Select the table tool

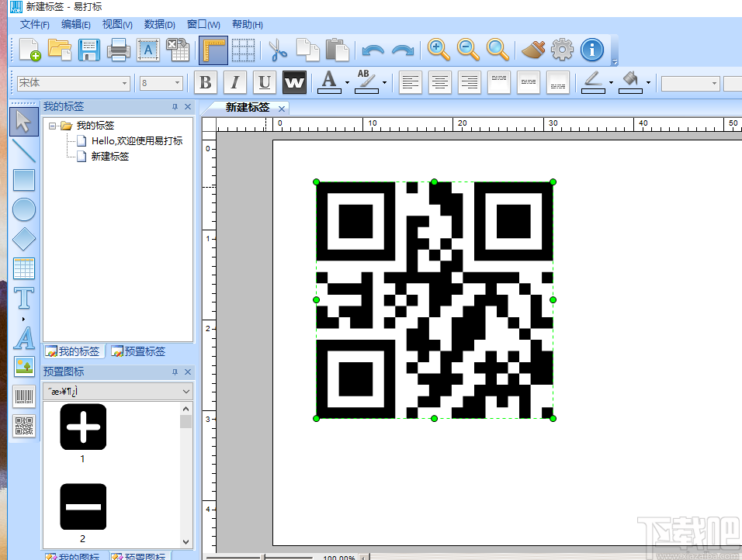(23, 268)
